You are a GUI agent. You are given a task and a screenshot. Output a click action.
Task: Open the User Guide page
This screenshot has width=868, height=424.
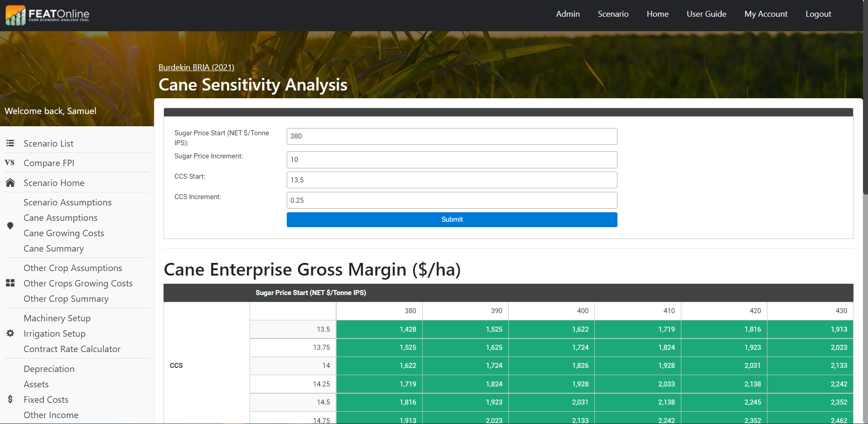point(706,14)
